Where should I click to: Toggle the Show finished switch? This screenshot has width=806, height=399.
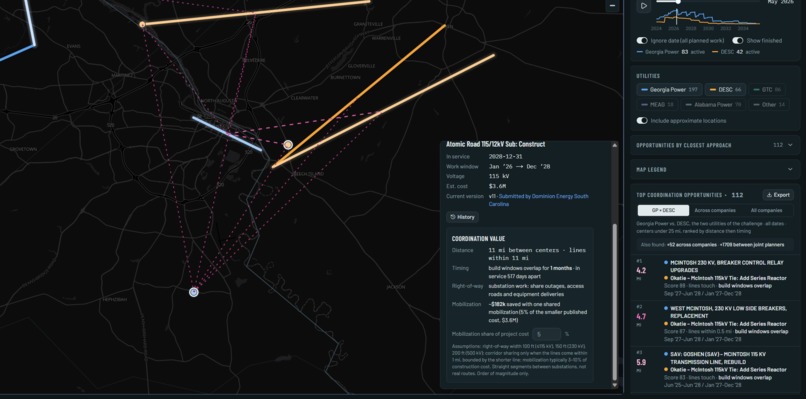click(x=738, y=41)
